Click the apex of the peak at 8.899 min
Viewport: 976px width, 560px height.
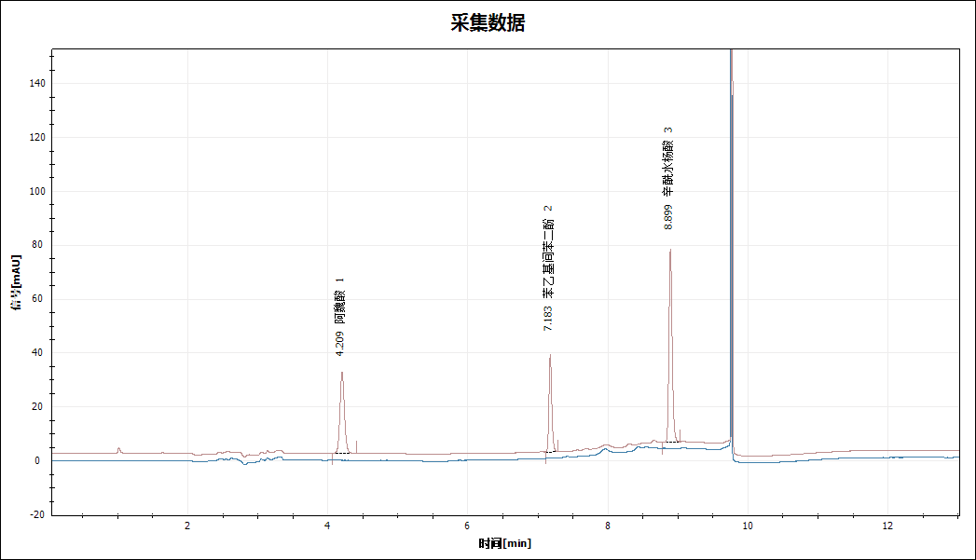670,250
